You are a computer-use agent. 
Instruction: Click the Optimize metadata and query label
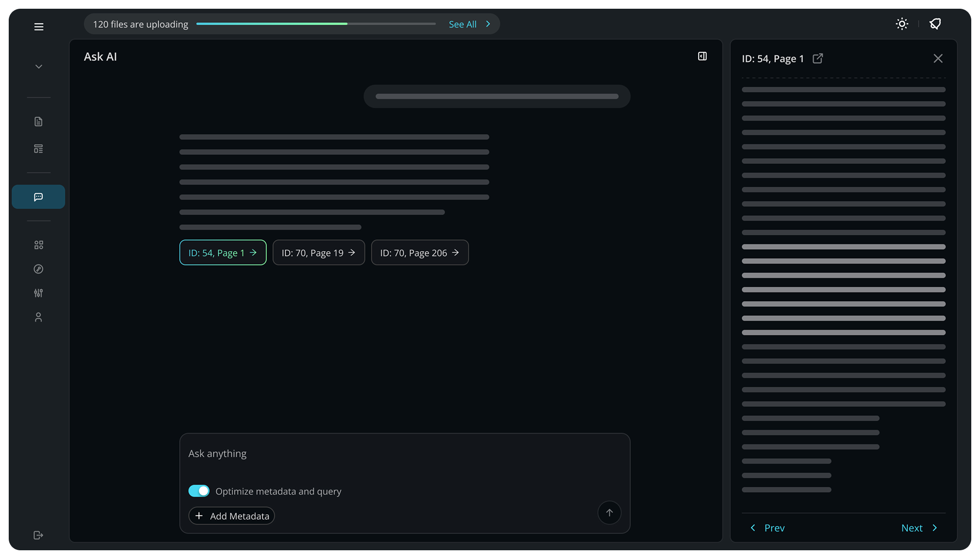(x=278, y=492)
